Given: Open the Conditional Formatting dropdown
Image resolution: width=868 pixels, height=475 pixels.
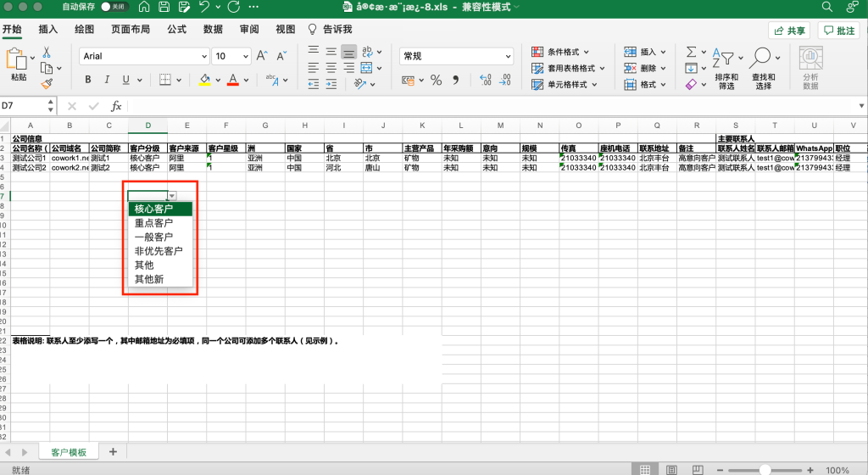Looking at the screenshot, I should coord(565,52).
